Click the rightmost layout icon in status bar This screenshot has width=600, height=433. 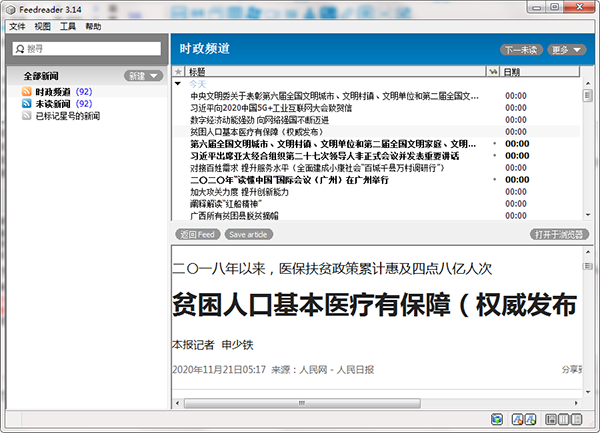click(578, 418)
